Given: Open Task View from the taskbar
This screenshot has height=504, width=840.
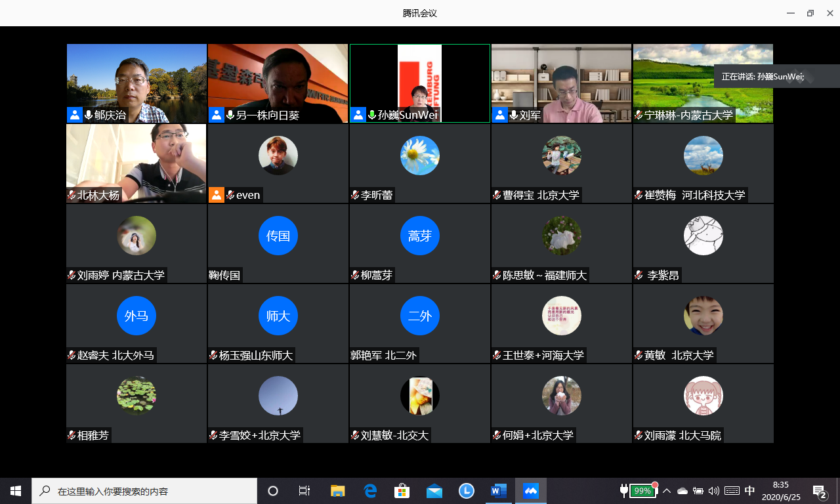Looking at the screenshot, I should click(x=304, y=491).
